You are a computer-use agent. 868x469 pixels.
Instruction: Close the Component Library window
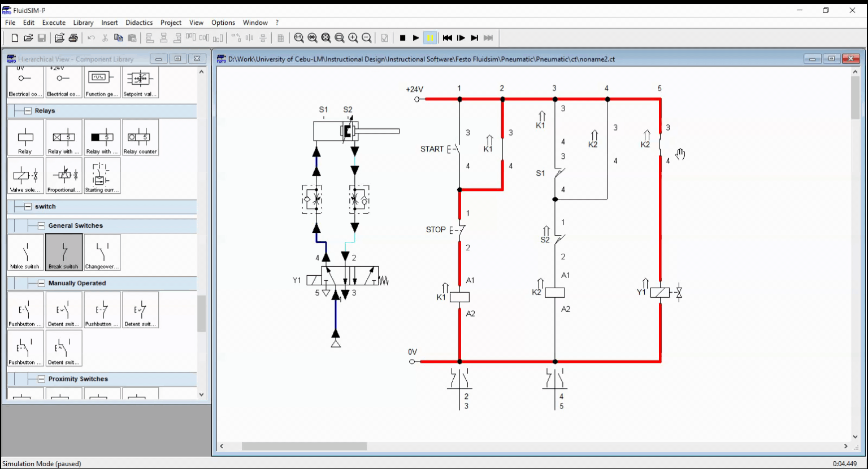[x=197, y=59]
